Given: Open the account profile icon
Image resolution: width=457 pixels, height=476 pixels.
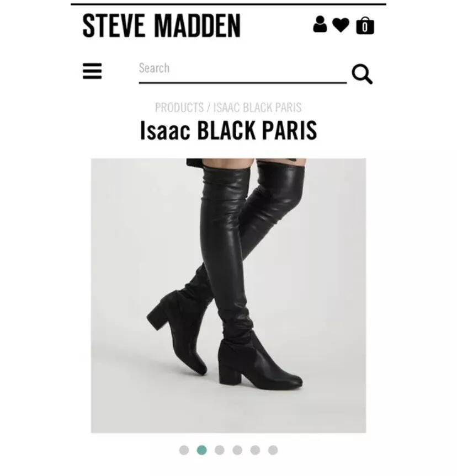Looking at the screenshot, I should tap(320, 24).
